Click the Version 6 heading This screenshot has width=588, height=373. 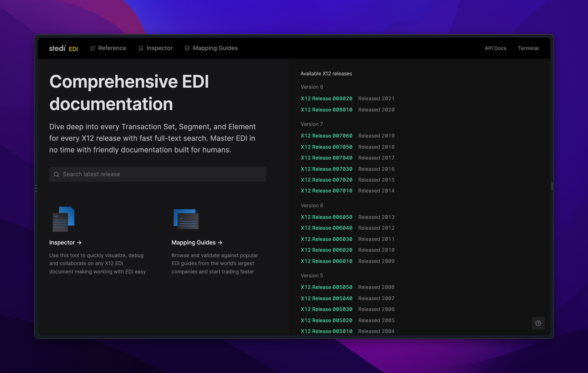pos(312,205)
